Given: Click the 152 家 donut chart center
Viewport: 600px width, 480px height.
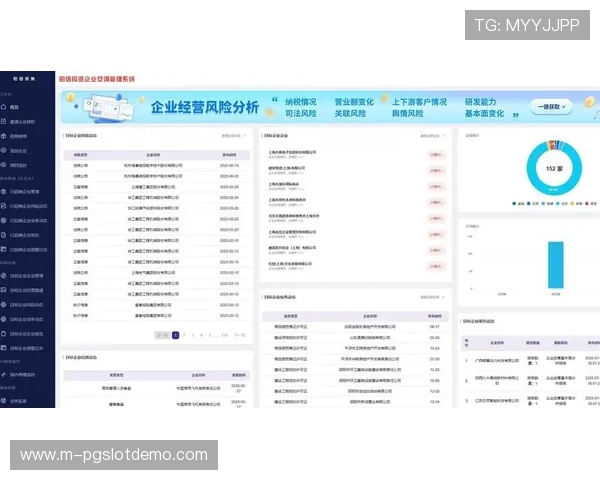Looking at the screenshot, I should 554,169.
